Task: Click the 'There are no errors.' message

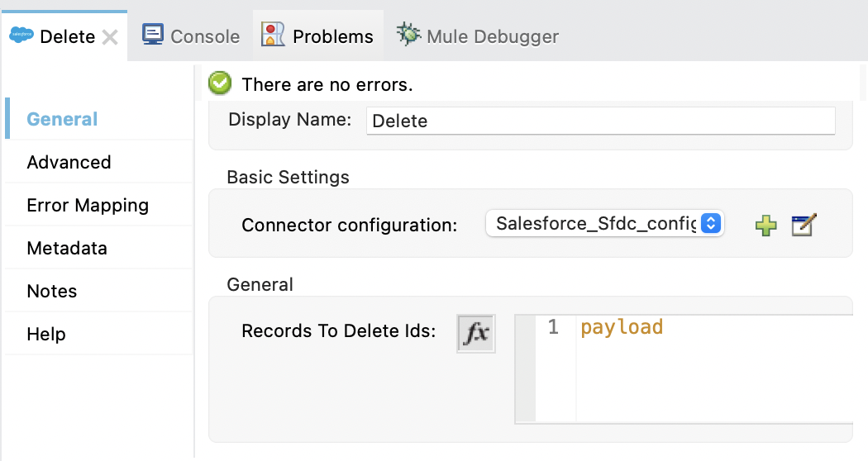Action: pyautogui.click(x=327, y=84)
